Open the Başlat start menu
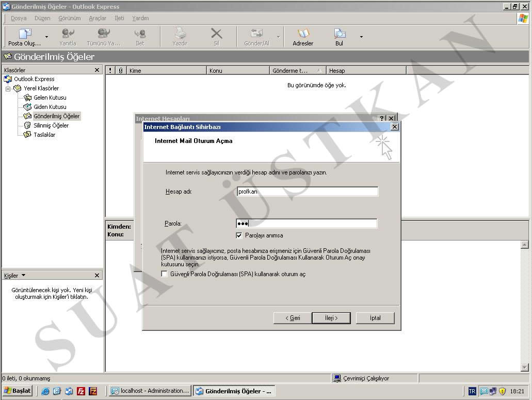The image size is (532, 400). point(18,391)
